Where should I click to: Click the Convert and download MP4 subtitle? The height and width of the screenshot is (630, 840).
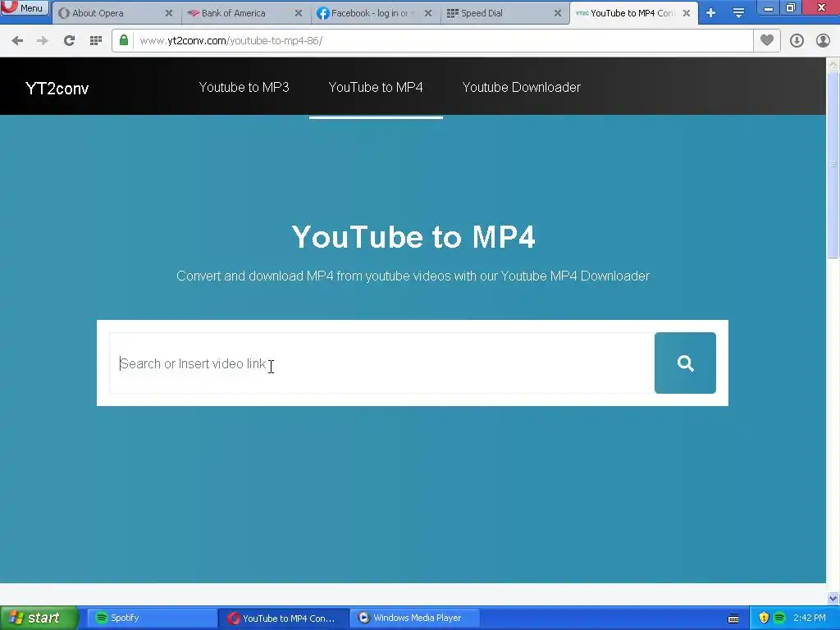pos(413,276)
